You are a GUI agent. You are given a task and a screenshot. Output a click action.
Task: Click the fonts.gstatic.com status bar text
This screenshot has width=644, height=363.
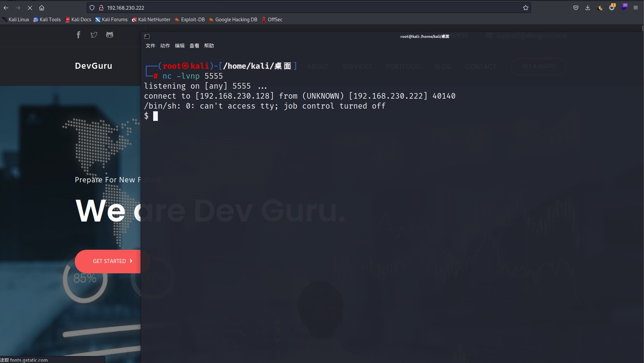(29, 360)
